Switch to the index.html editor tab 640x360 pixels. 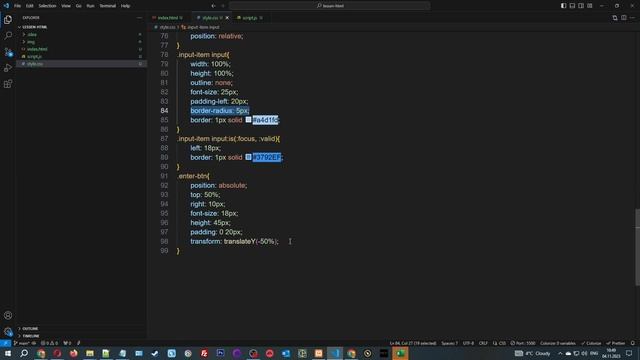coord(167,18)
